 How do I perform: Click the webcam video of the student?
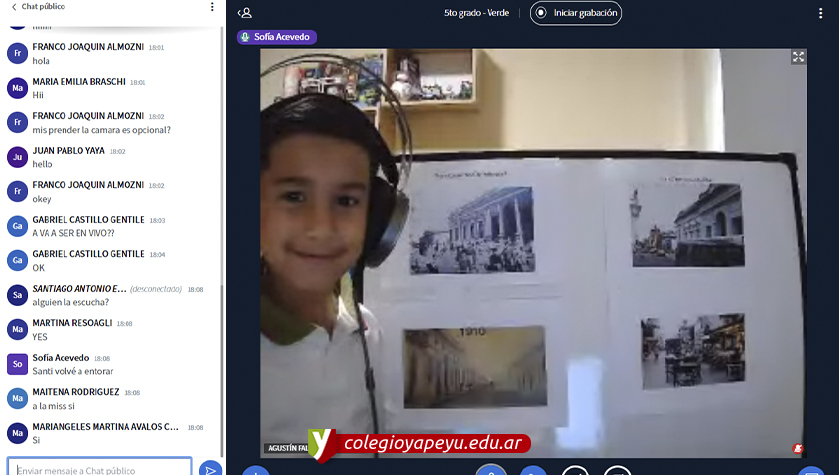coord(533,250)
